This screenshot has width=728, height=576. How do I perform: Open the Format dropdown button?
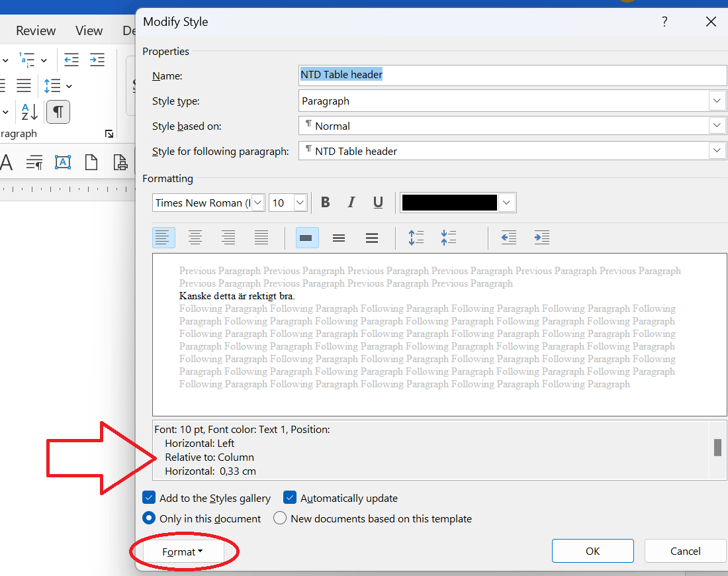183,552
